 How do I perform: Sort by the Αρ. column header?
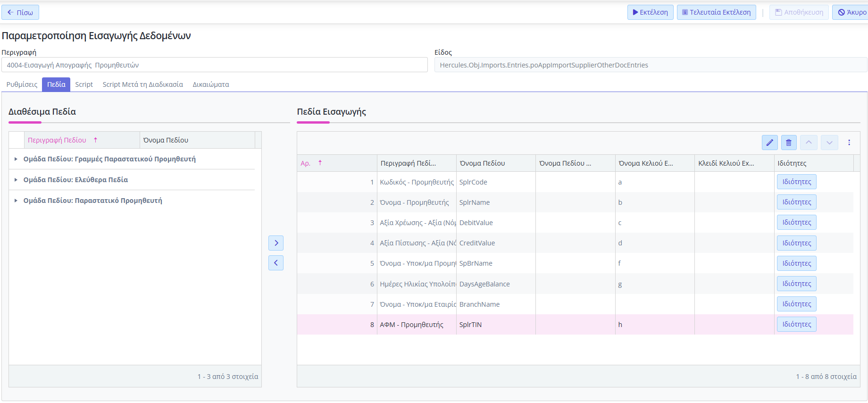306,163
